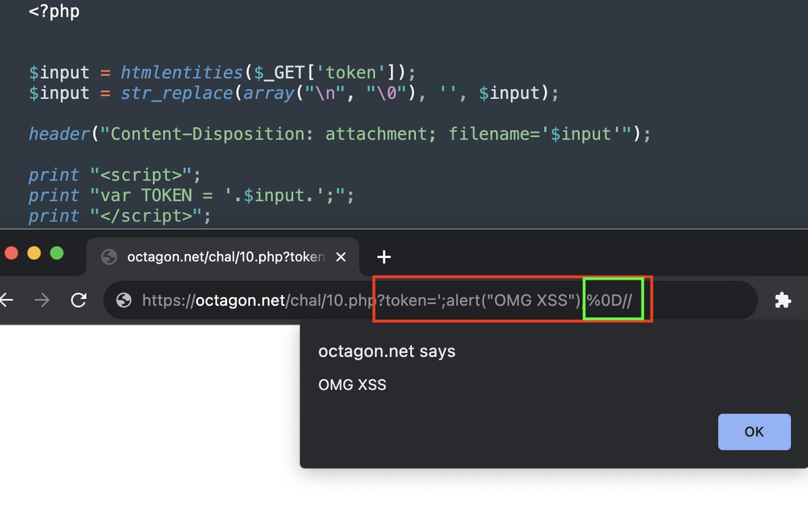
Task: Click the print "<script>" line
Action: pyautogui.click(x=114, y=175)
